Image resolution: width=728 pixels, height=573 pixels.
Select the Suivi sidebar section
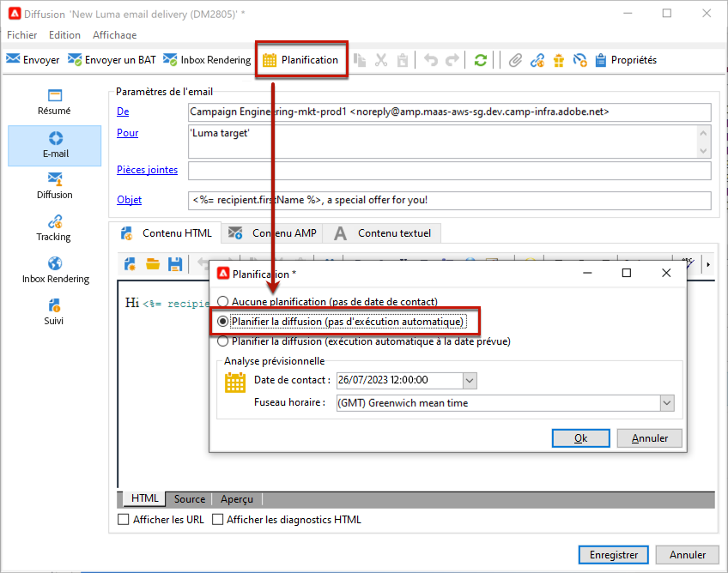[x=54, y=312]
